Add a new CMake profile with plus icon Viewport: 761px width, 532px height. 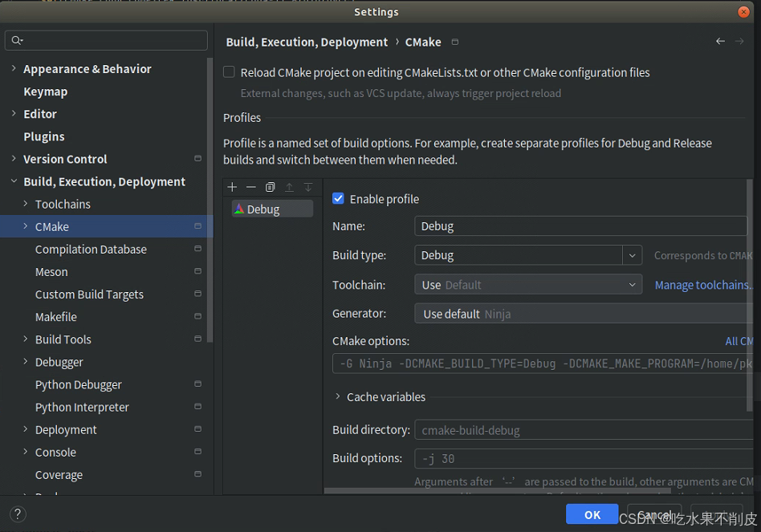[232, 187]
